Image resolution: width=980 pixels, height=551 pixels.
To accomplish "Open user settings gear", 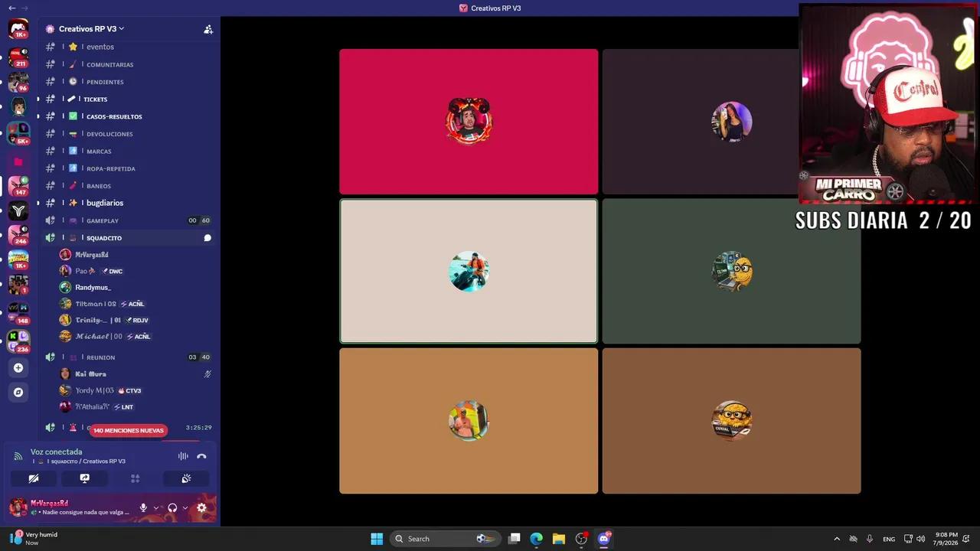I will 201,507.
